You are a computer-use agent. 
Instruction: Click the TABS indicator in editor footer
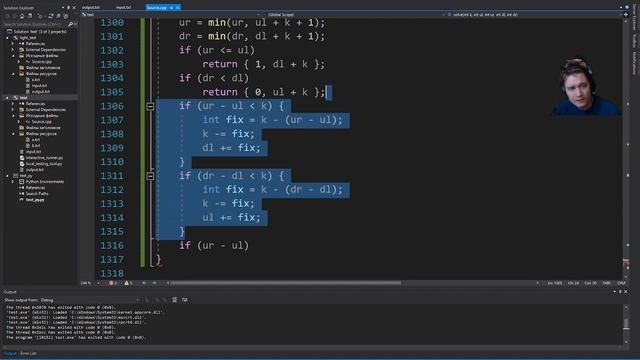(x=606, y=283)
